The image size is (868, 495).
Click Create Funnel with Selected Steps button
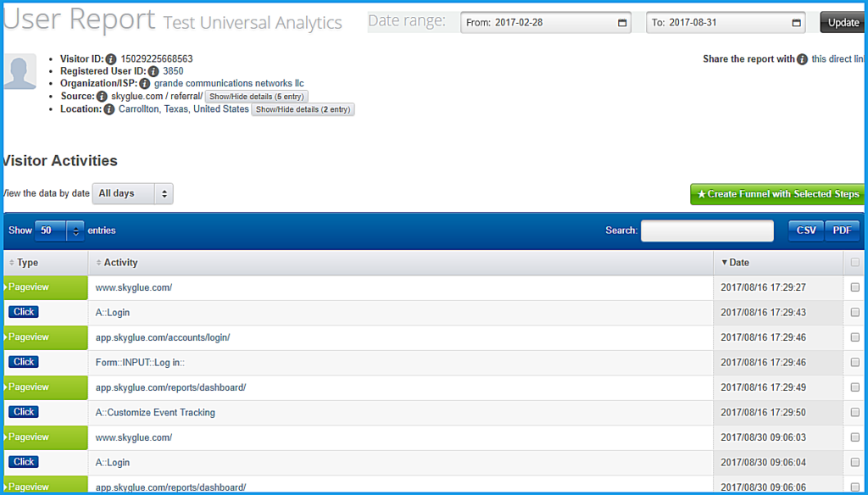pyautogui.click(x=777, y=194)
